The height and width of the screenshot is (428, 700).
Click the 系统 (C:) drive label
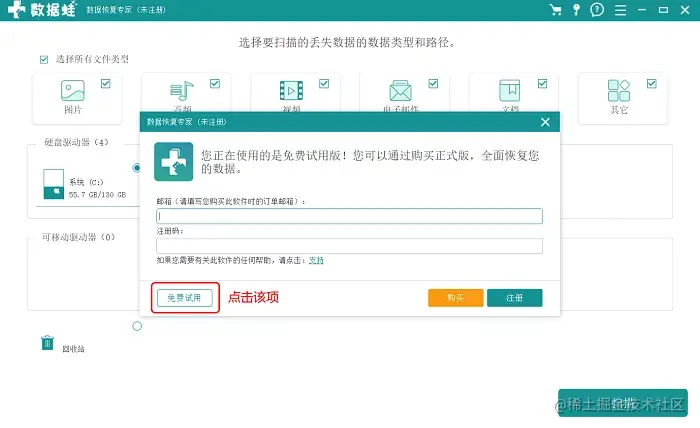(x=86, y=182)
